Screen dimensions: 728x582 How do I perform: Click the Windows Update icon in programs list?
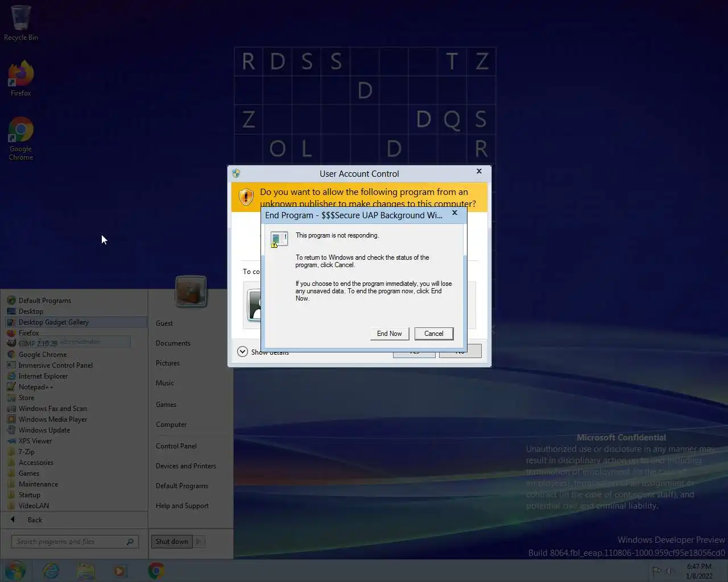pyautogui.click(x=11, y=430)
